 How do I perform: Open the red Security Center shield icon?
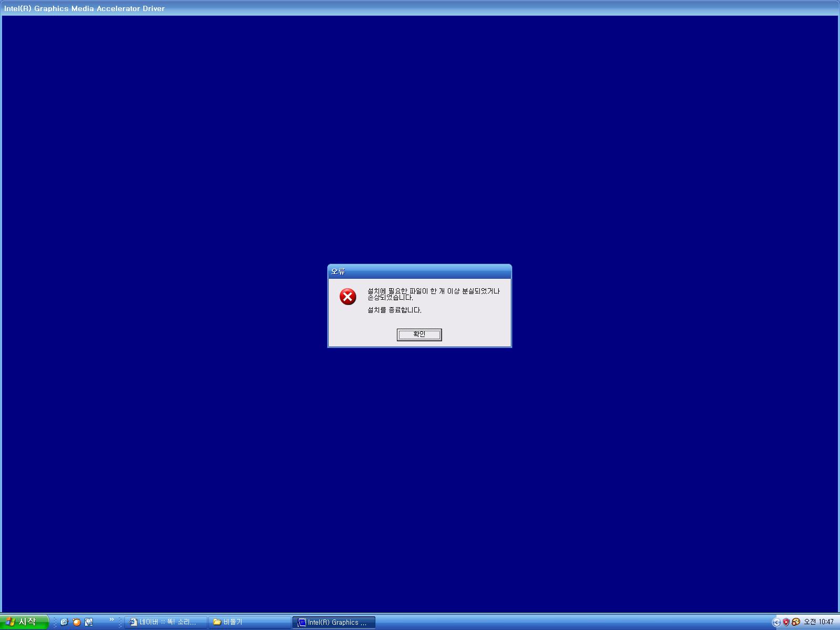[786, 622]
